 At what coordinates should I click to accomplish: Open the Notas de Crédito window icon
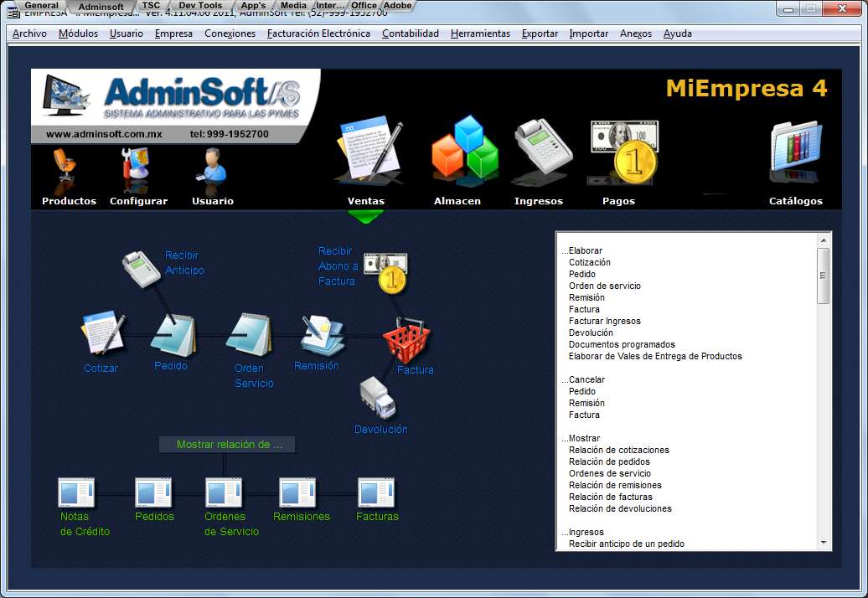click(76, 492)
